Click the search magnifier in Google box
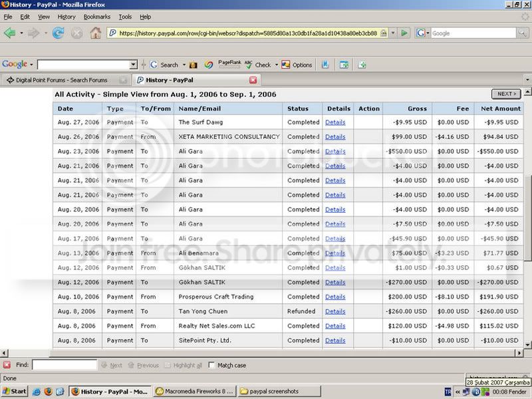This screenshot has height=399, width=532. (x=522, y=33)
